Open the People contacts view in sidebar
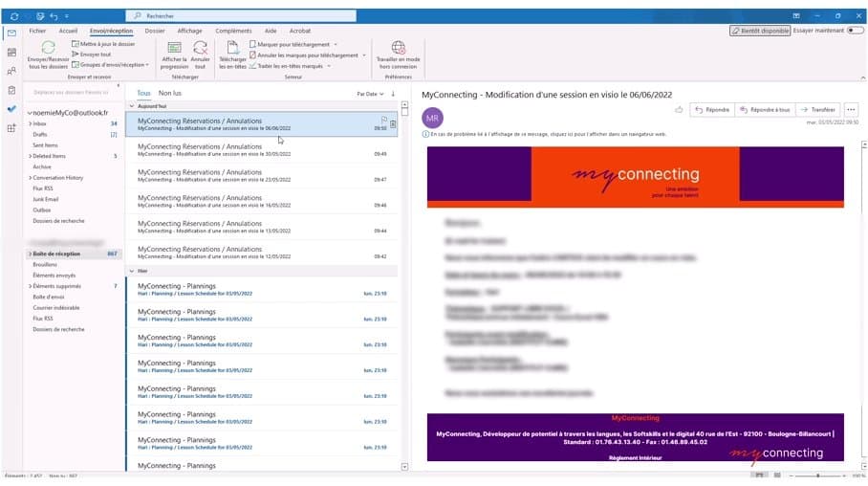 (x=11, y=71)
